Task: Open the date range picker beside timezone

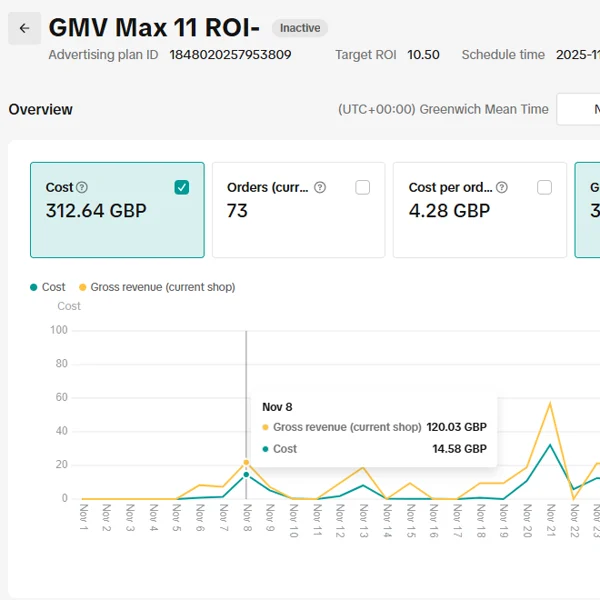Action: coord(578,109)
